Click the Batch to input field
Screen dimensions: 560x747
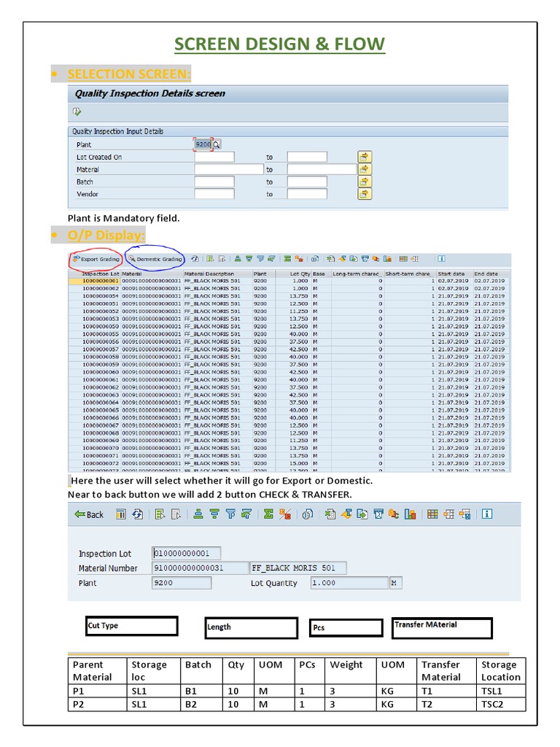tap(307, 182)
